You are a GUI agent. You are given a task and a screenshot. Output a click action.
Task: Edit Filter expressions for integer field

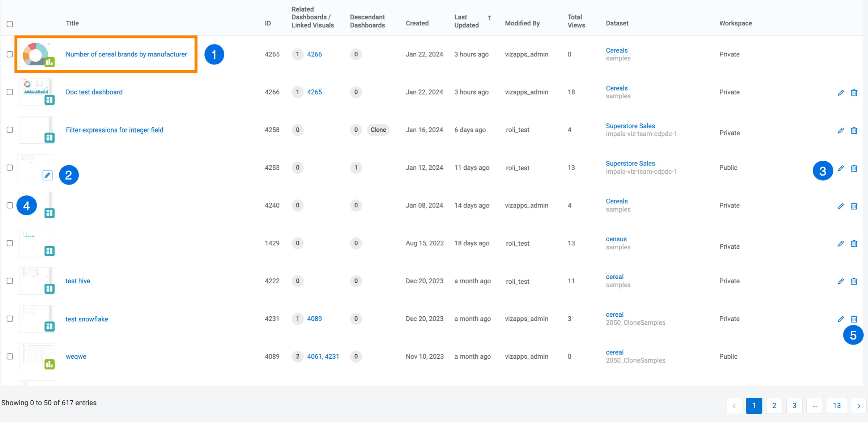point(841,131)
